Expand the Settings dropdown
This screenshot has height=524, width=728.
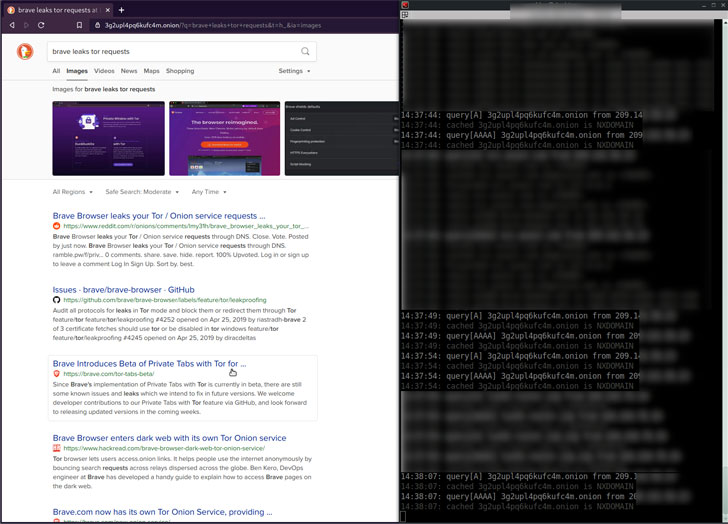[294, 71]
